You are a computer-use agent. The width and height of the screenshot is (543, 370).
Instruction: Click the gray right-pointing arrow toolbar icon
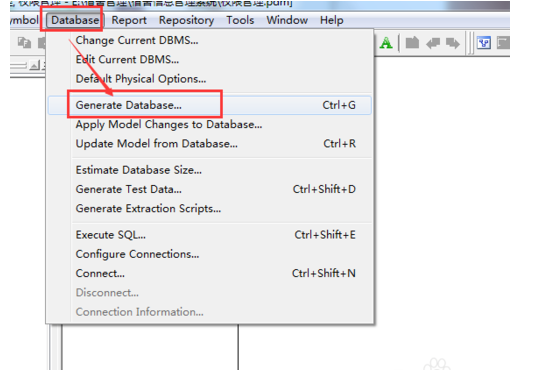point(453,43)
